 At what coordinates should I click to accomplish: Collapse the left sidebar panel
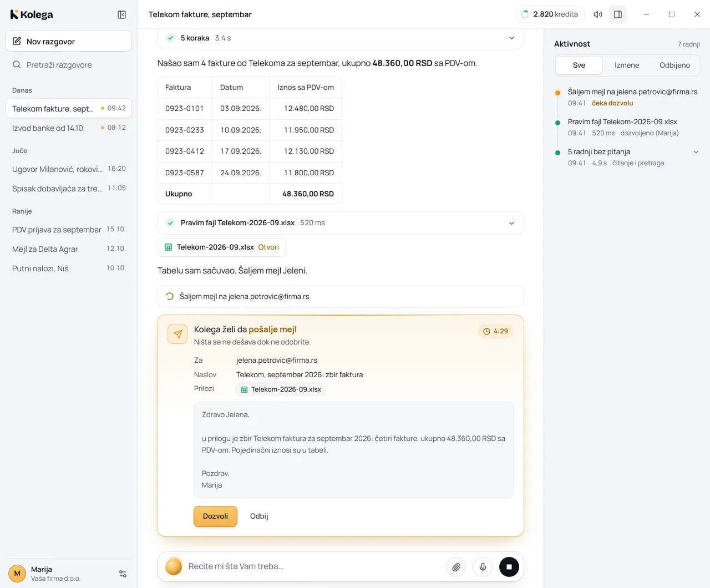point(122,15)
